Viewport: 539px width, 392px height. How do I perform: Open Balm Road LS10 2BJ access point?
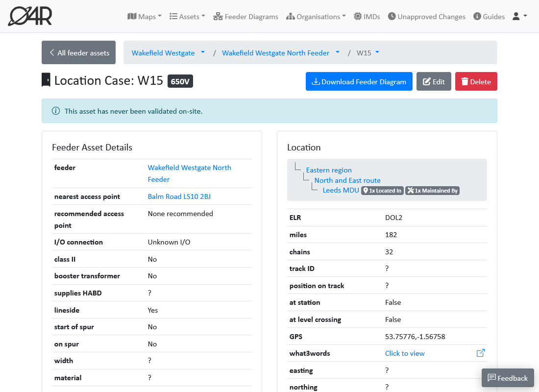click(x=179, y=196)
